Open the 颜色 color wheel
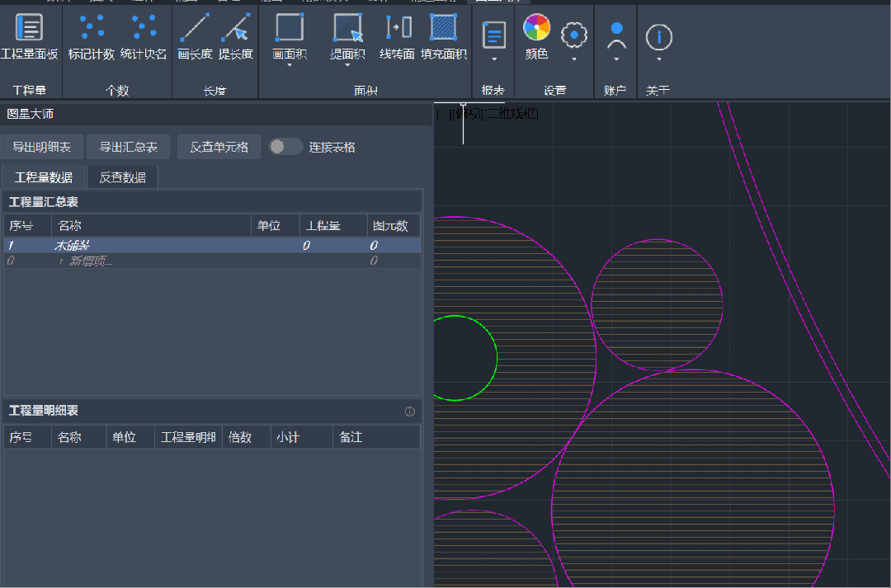 [536, 27]
